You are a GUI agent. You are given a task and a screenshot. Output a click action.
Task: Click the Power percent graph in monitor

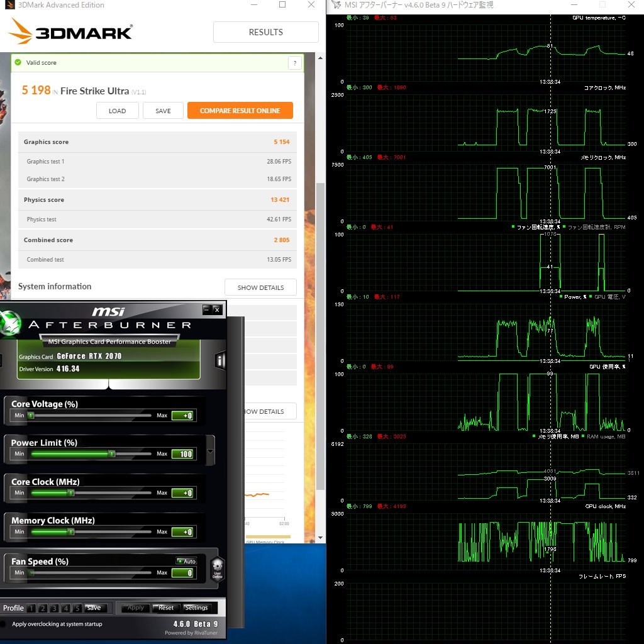pyautogui.click(x=486, y=333)
